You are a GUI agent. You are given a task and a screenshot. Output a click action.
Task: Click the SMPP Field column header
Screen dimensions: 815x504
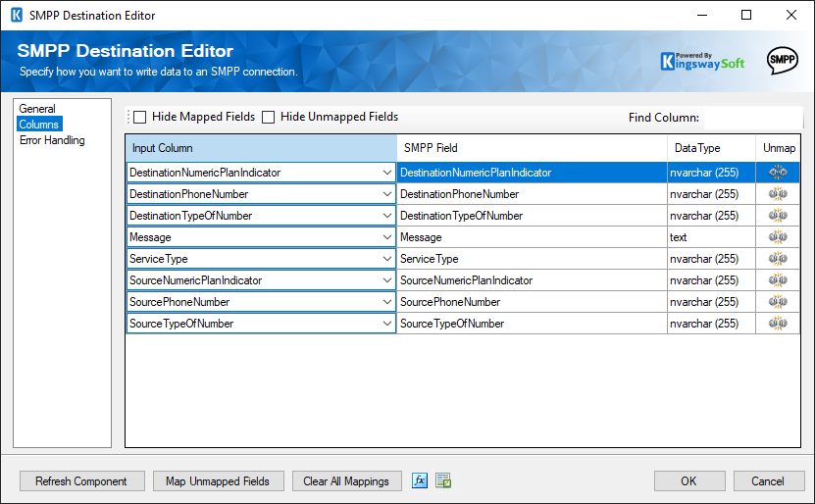point(532,148)
